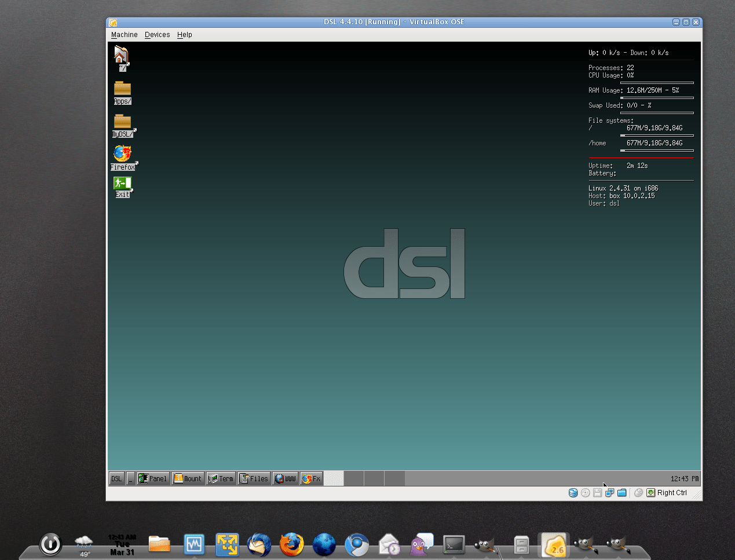Open the weather applet showing 49°
This screenshot has width=735, height=560.
tap(84, 546)
